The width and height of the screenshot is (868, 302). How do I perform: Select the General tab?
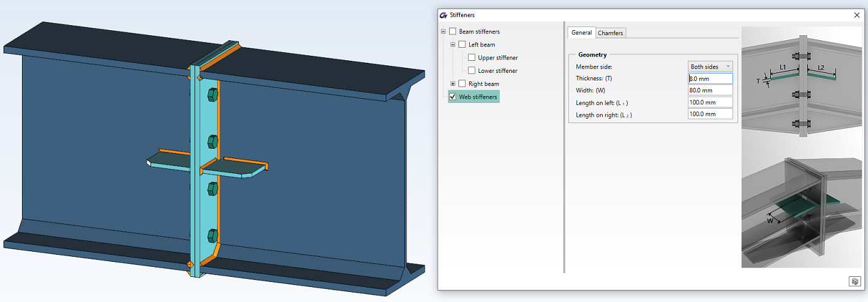click(581, 33)
